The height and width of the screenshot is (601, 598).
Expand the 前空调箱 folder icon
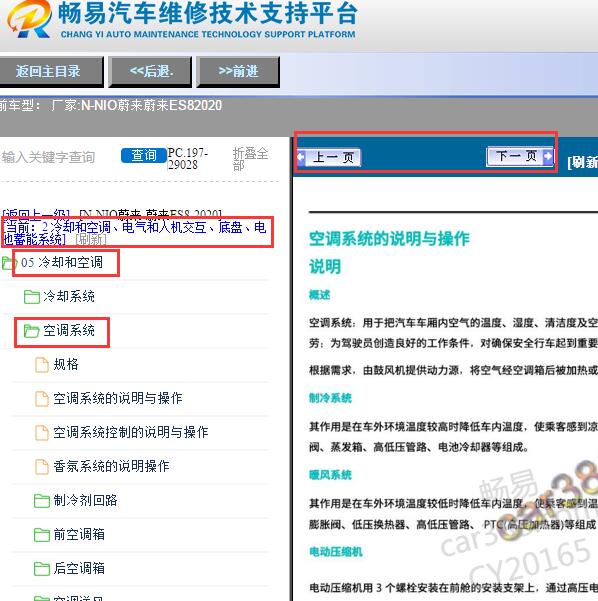coord(42,535)
